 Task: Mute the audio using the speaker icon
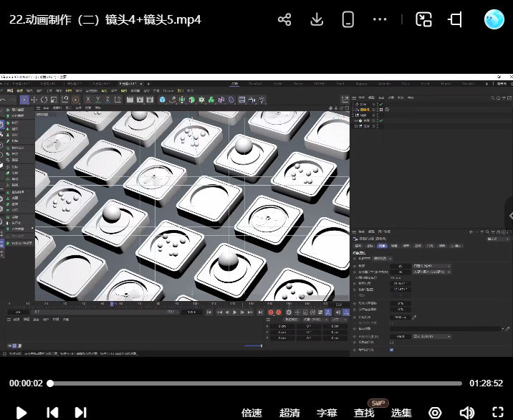click(466, 413)
